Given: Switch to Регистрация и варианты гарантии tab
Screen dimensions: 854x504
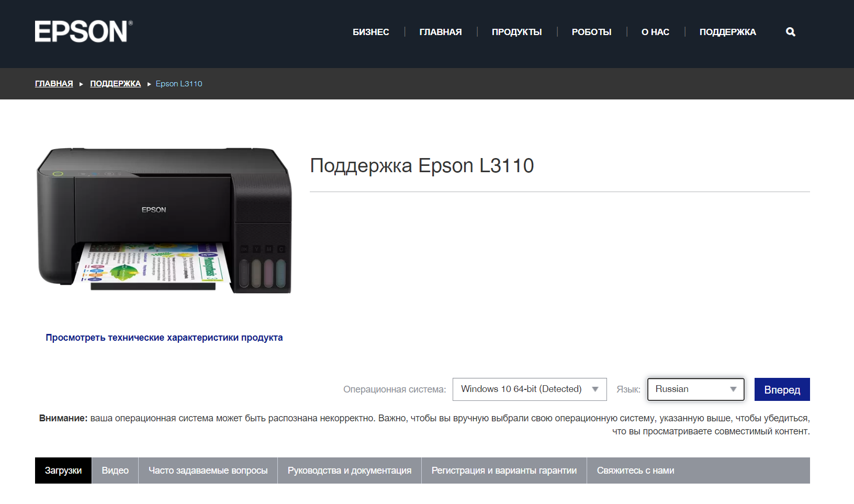Looking at the screenshot, I should pos(504,471).
